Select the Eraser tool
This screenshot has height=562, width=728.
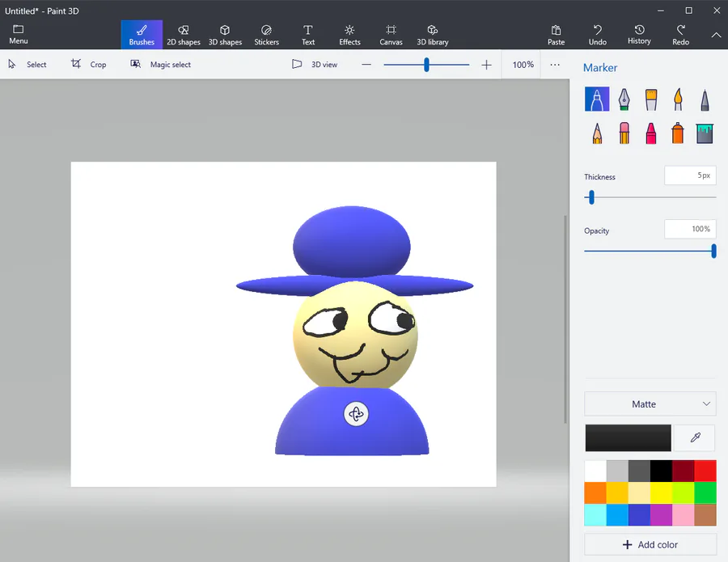pos(624,133)
